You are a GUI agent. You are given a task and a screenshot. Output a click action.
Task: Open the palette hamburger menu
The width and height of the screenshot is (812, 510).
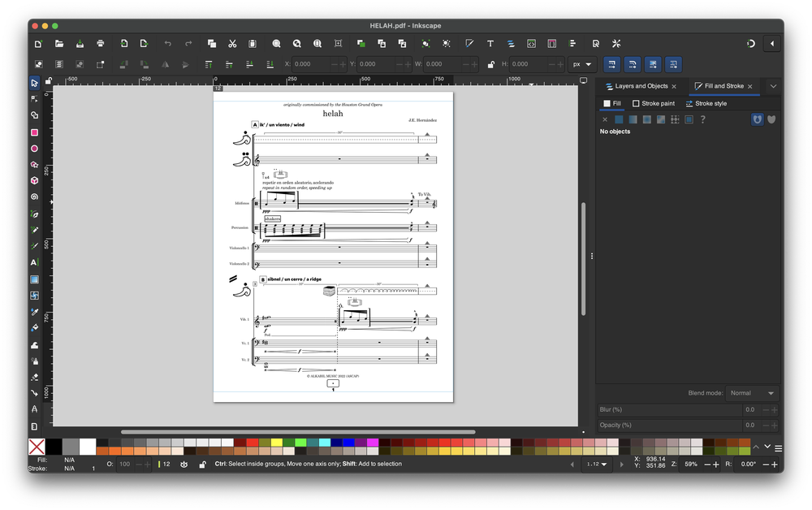click(779, 448)
